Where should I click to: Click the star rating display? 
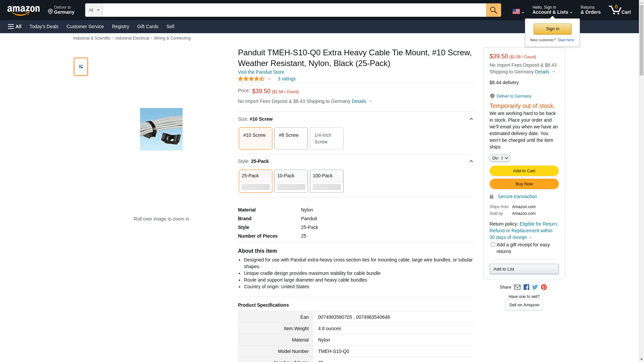click(252, 79)
